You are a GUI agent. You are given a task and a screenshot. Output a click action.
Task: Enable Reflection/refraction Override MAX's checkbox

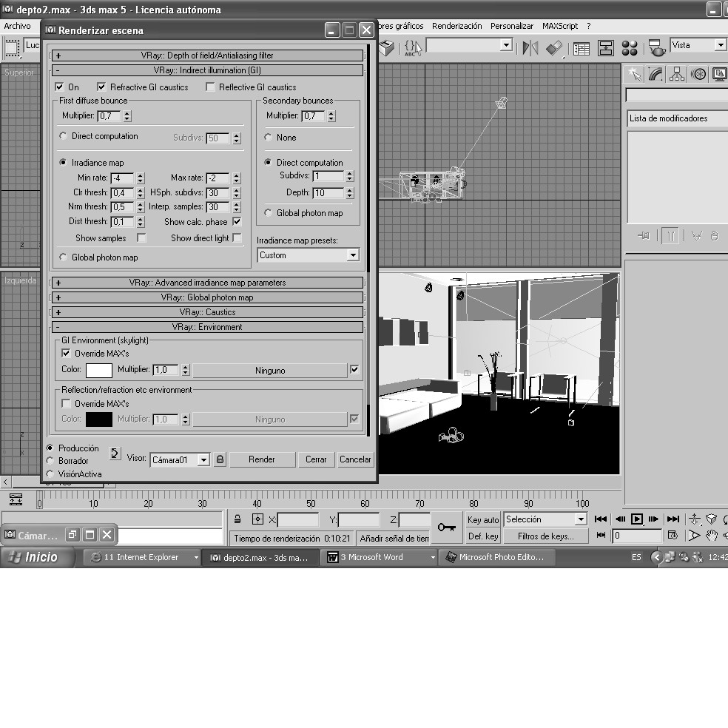(66, 403)
